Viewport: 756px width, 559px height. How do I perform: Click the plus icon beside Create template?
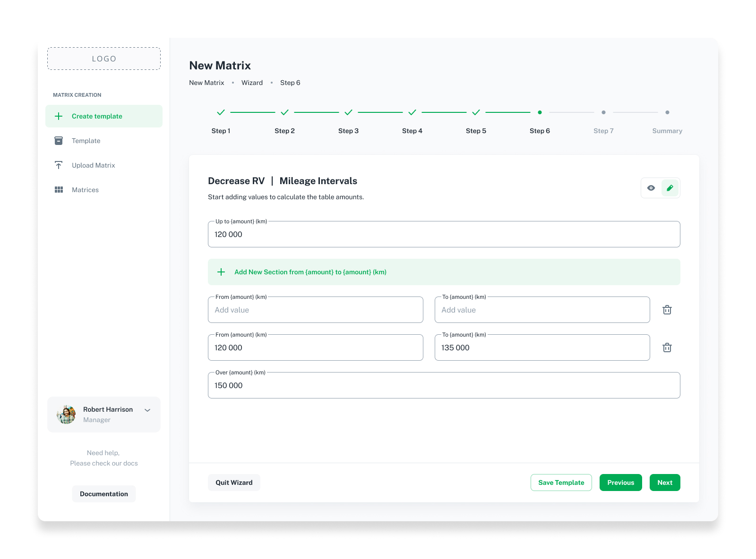(59, 116)
